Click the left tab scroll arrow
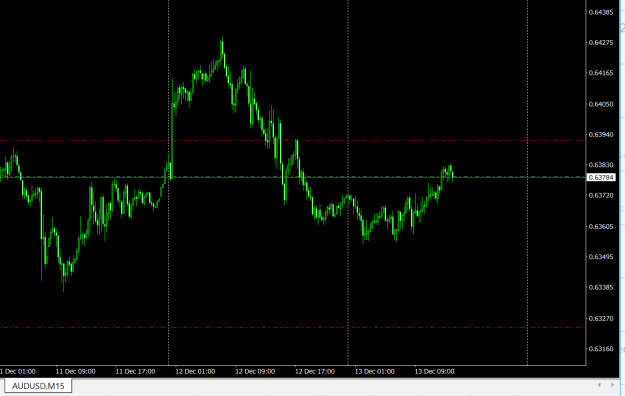Image resolution: width=625 pixels, height=396 pixels. (x=599, y=385)
